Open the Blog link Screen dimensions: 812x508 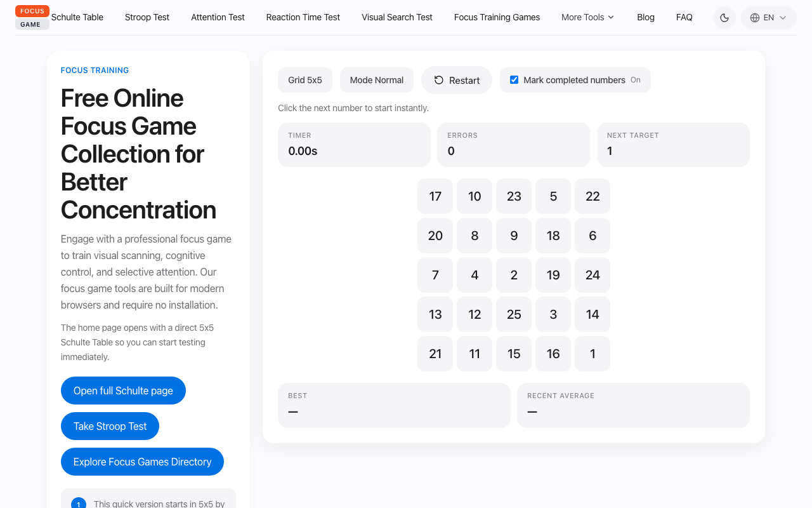646,17
